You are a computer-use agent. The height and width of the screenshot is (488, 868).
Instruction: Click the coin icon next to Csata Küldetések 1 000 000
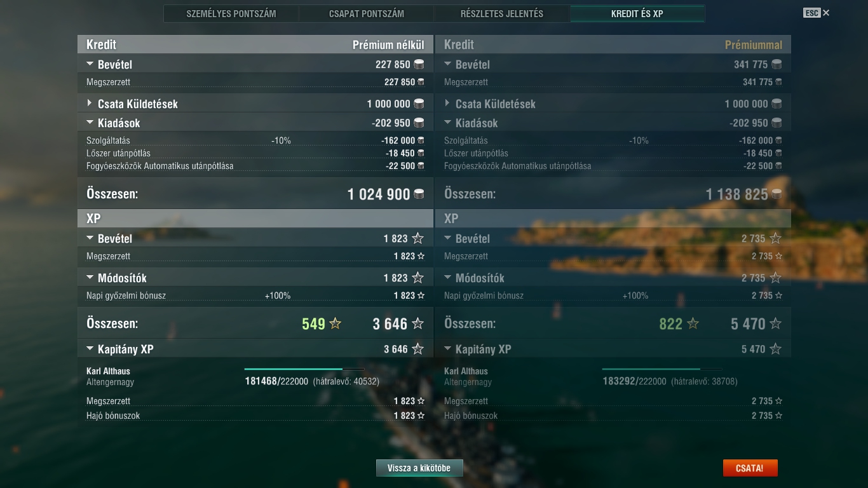point(419,104)
